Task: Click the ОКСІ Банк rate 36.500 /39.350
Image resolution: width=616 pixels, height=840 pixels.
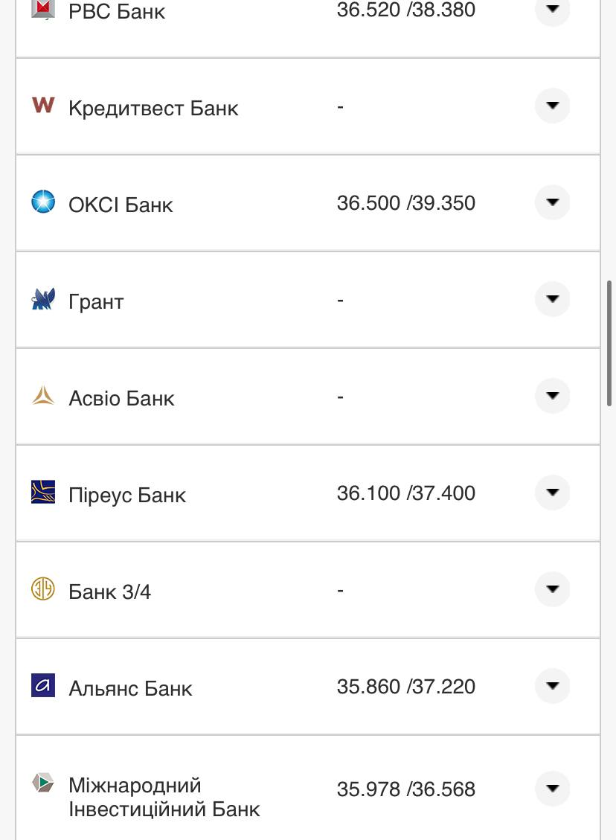Action: [x=405, y=203]
